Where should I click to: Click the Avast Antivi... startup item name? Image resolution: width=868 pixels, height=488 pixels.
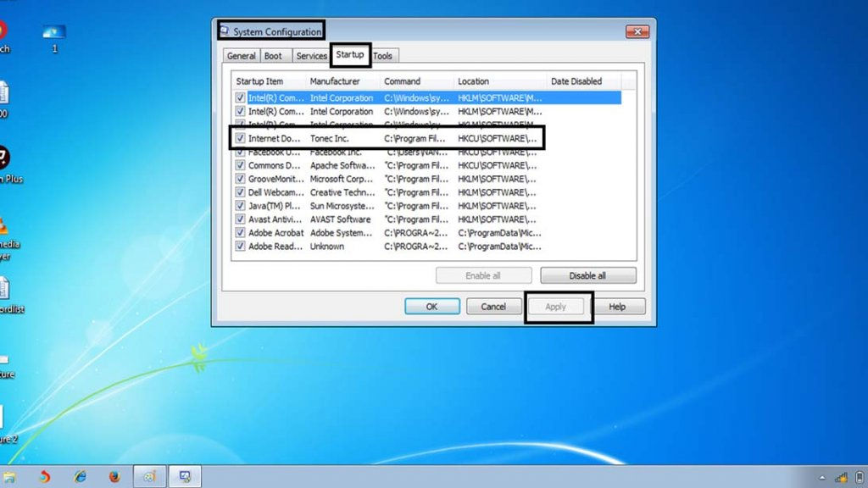coord(275,219)
